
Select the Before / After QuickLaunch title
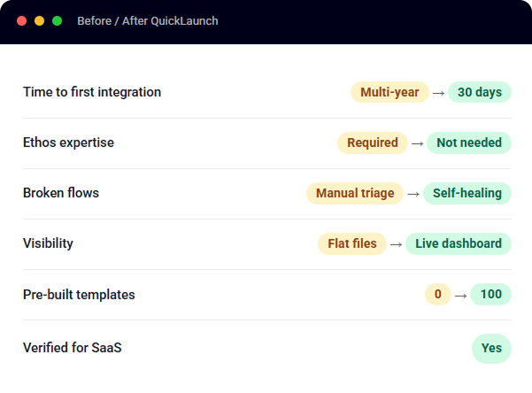click(x=148, y=21)
